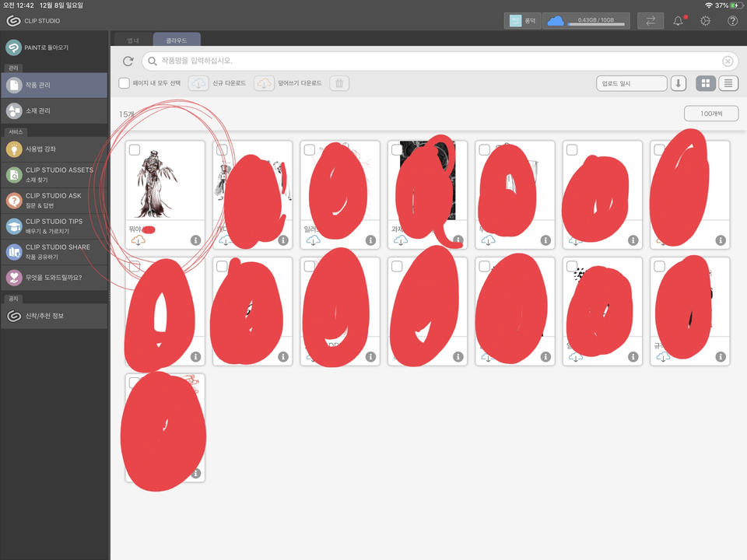
Task: Click the refresh icon beside the search bar
Action: tap(128, 61)
